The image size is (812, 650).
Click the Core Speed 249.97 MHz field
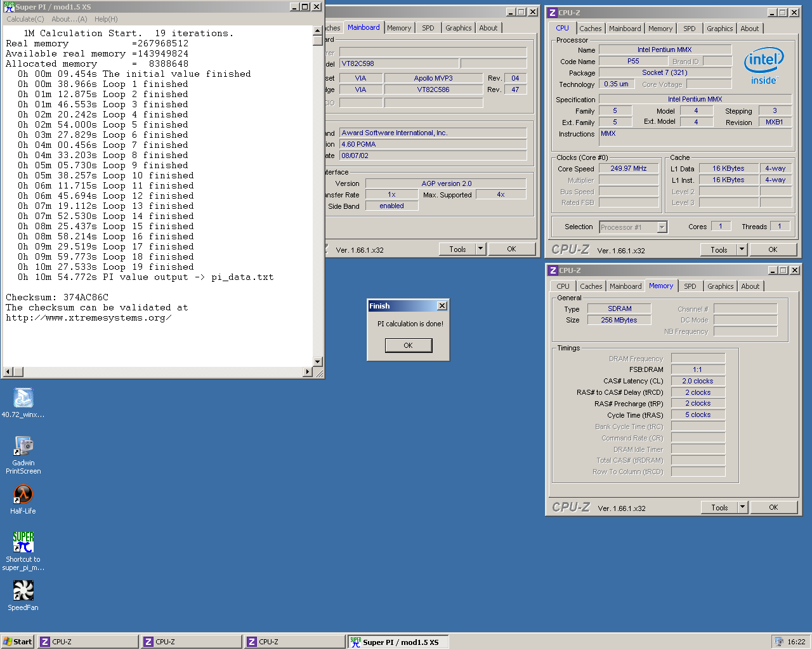(629, 169)
